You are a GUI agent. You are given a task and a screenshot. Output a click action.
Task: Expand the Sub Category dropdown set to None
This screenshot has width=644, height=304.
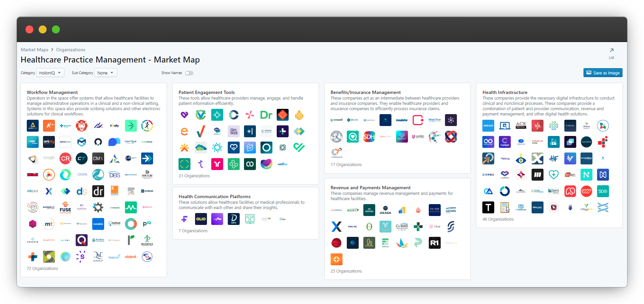106,73
